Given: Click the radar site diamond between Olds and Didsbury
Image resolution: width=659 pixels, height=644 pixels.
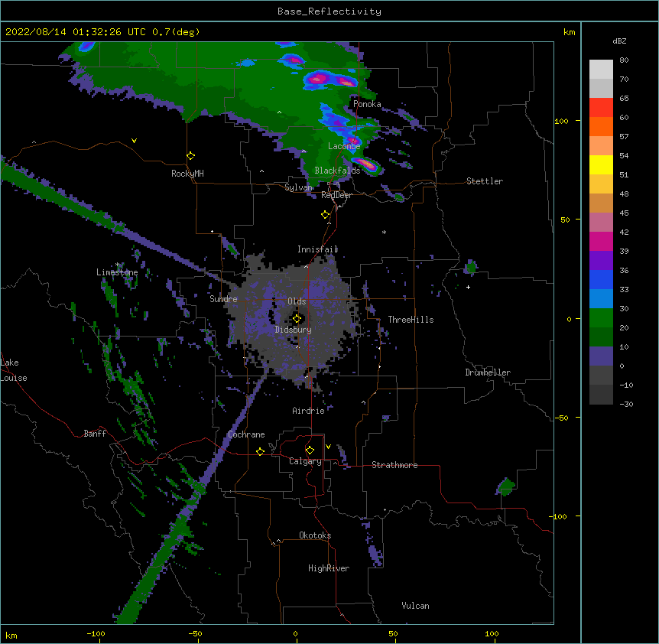Looking at the screenshot, I should (x=297, y=319).
